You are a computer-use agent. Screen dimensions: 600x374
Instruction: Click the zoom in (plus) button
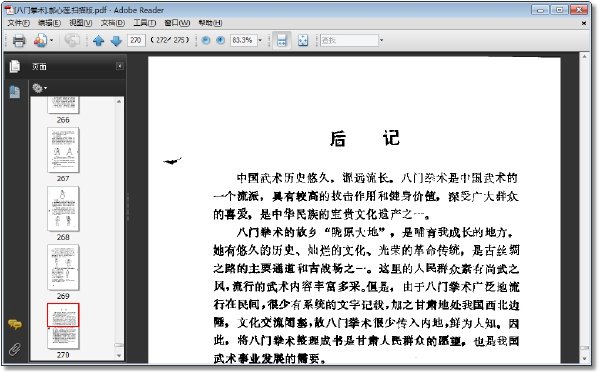tap(220, 40)
